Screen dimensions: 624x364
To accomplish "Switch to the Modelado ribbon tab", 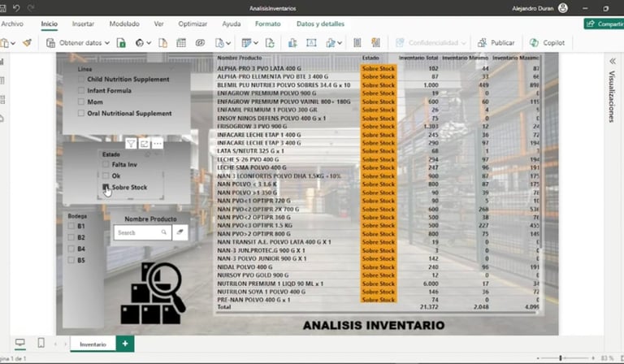I will tap(124, 24).
